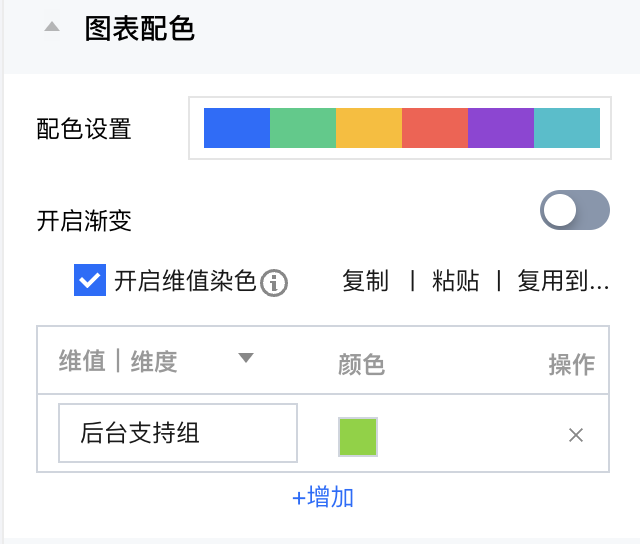Select the purple color in 配色设置 palette
The width and height of the screenshot is (640, 544).
pos(501,128)
